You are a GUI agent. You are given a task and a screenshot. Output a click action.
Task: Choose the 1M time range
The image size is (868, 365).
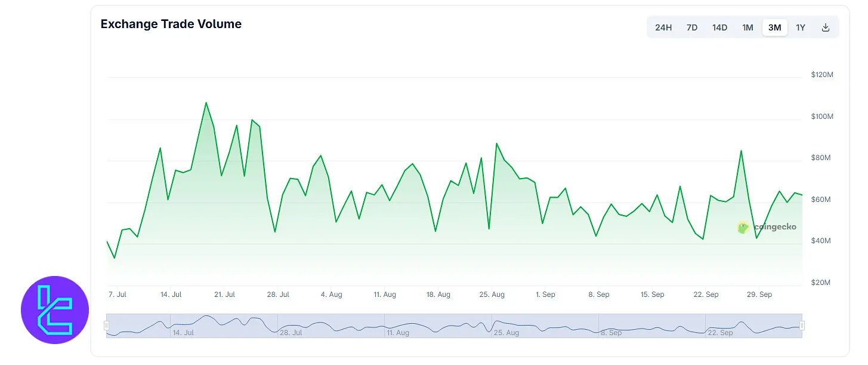747,27
